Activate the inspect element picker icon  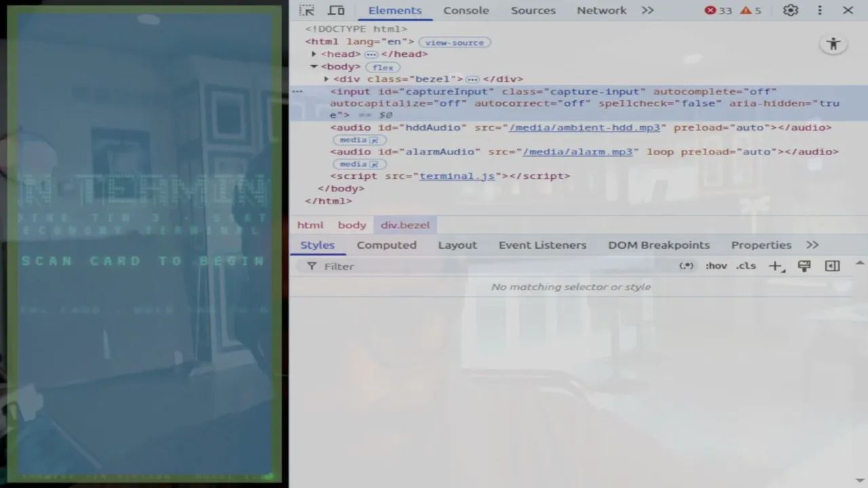(307, 10)
